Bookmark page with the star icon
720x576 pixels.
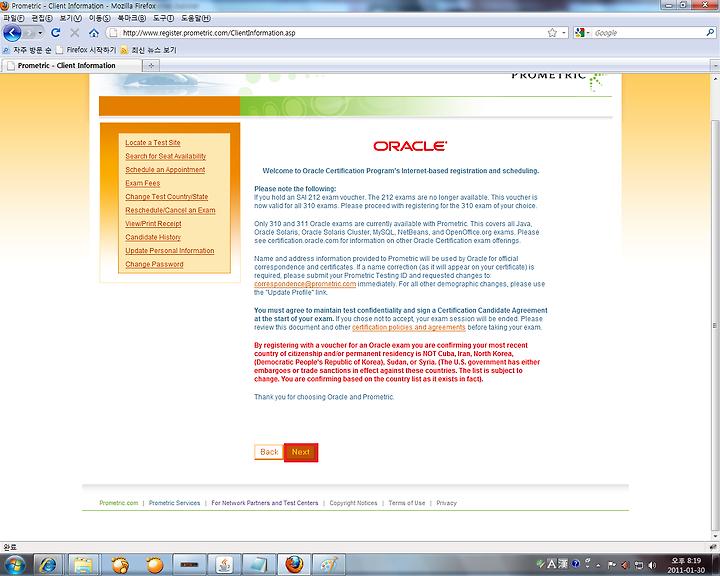tap(552, 33)
